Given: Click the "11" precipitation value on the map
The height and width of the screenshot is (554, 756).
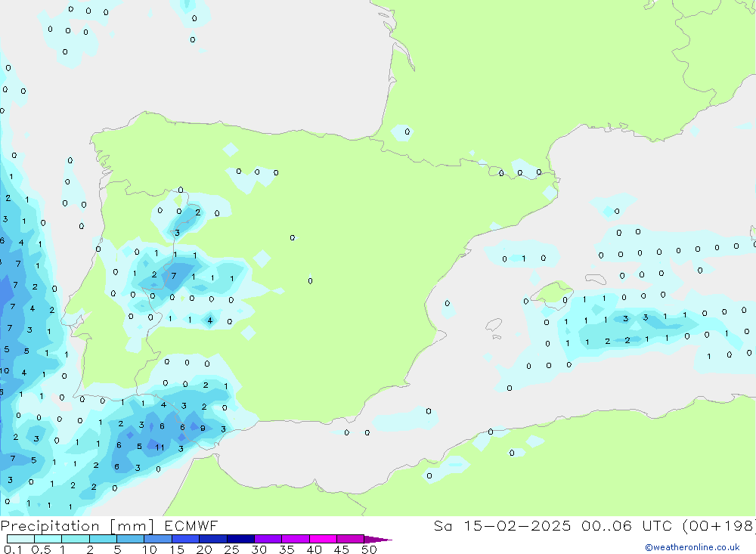Looking at the screenshot, I should (x=160, y=447).
